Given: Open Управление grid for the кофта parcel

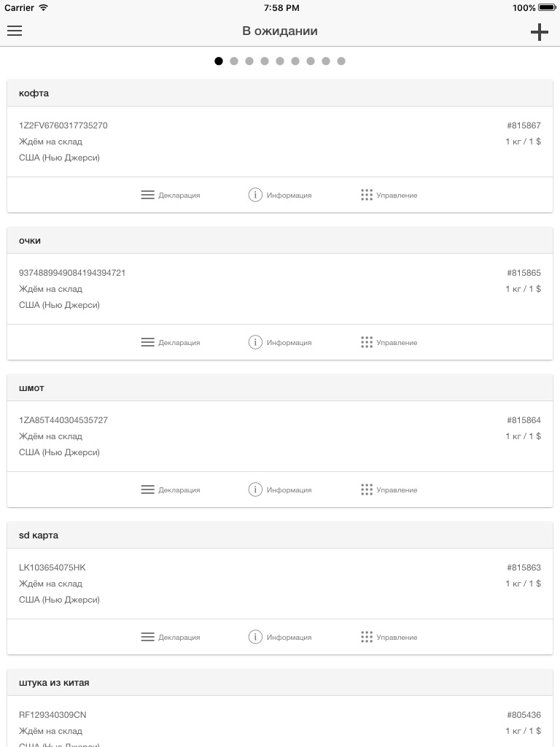Looking at the screenshot, I should [x=389, y=196].
